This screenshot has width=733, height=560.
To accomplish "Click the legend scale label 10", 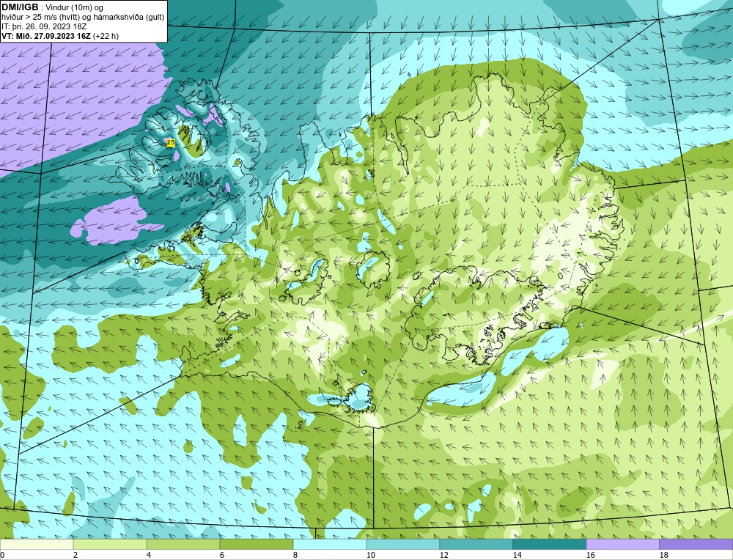I will coord(370,555).
